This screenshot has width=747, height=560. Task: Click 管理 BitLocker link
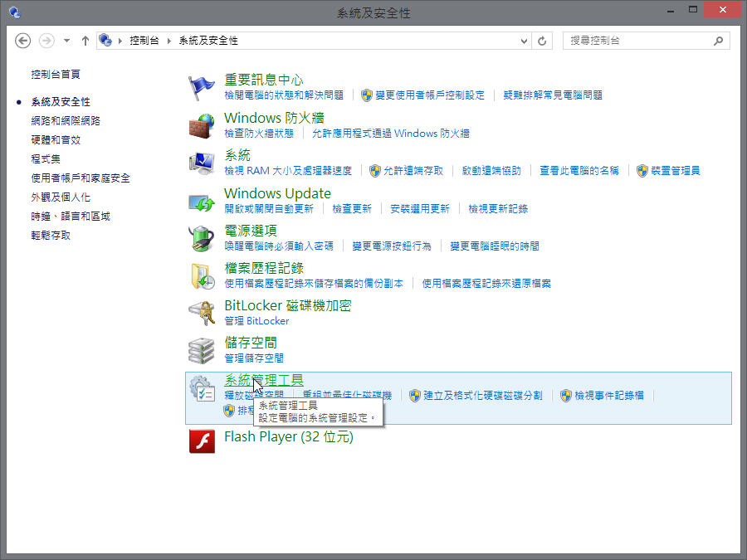coord(256,321)
